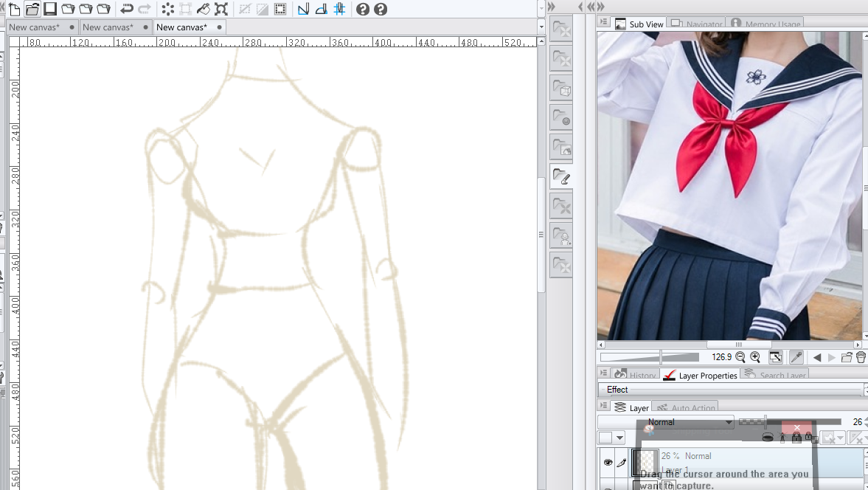Adjust the Sub View zoom slider
Viewport: 868px width, 490px height.
[650, 357]
